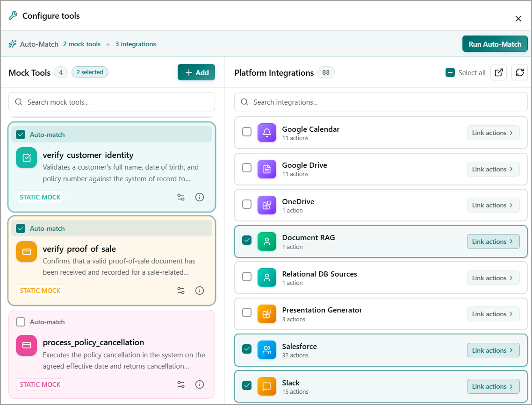The image size is (532, 405).
Task: Uncheck the Document RAG integration
Action: (x=247, y=240)
